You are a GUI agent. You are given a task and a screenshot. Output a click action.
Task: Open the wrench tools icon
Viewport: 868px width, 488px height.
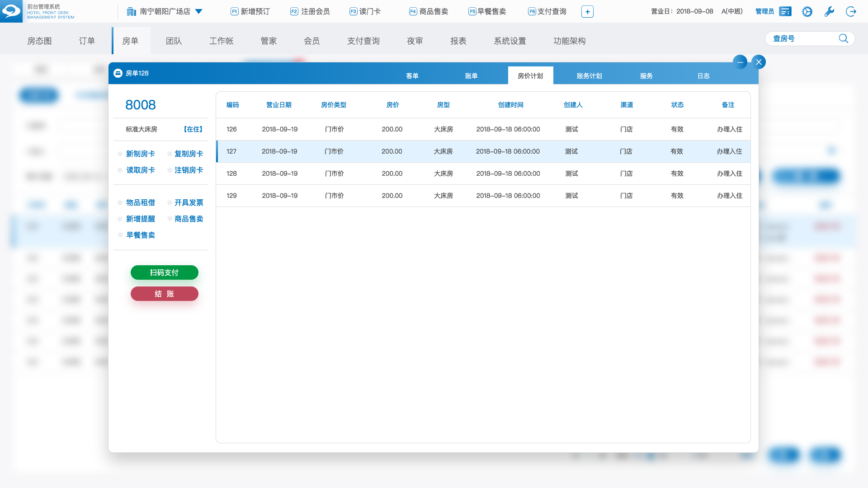pyautogui.click(x=829, y=12)
